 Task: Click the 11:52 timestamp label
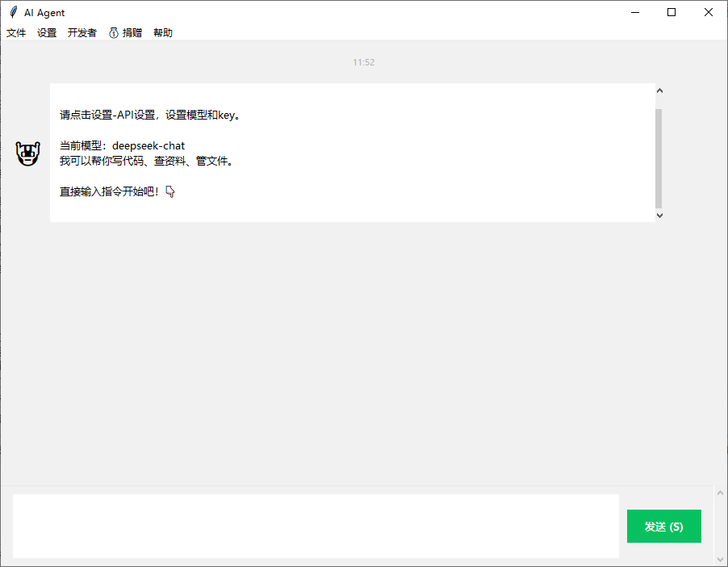(x=363, y=61)
